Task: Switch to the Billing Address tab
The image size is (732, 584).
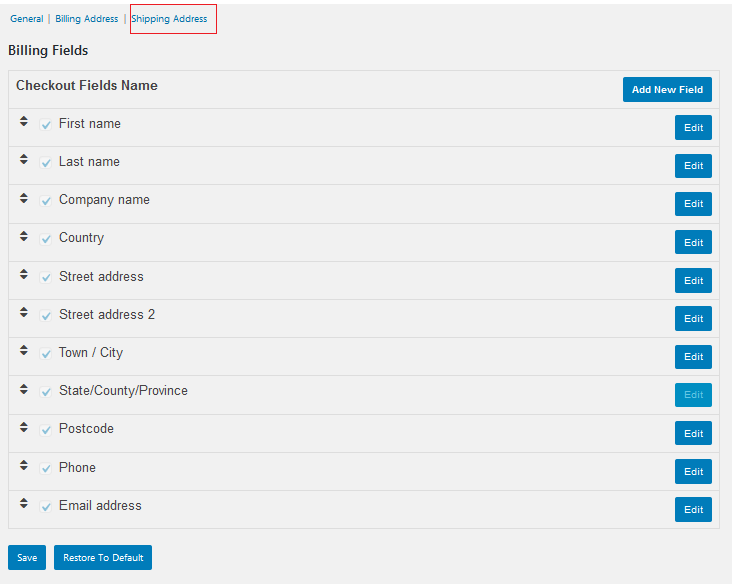Action: pyautogui.click(x=87, y=19)
